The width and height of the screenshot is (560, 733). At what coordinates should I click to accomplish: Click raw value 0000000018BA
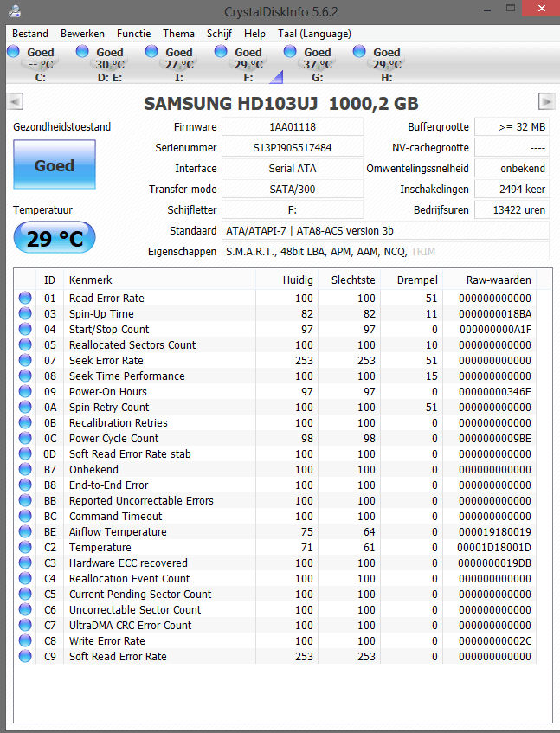point(495,313)
